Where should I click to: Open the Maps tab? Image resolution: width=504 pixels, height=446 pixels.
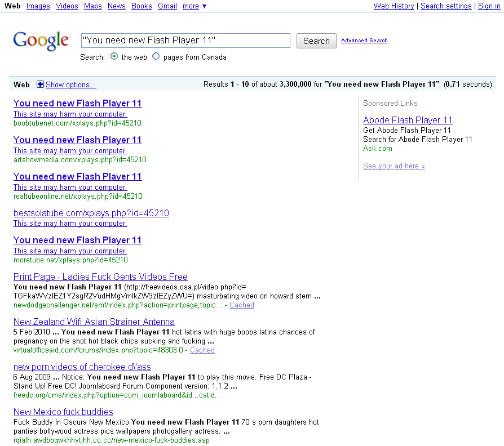[93, 6]
